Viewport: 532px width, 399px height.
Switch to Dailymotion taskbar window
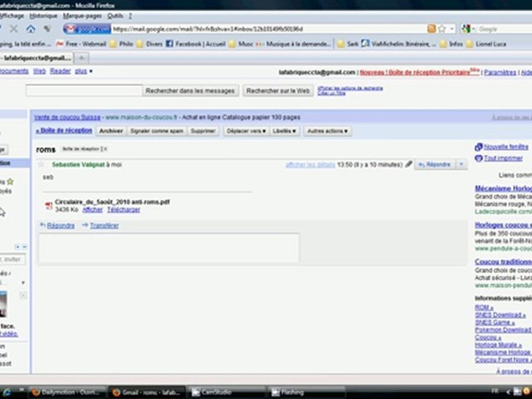[68, 392]
